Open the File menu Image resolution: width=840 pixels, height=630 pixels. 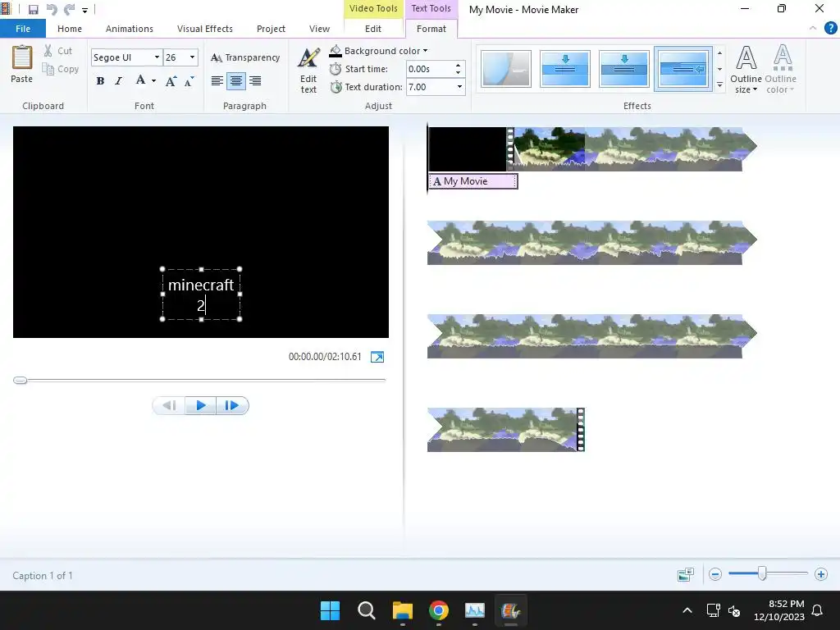[x=23, y=29]
